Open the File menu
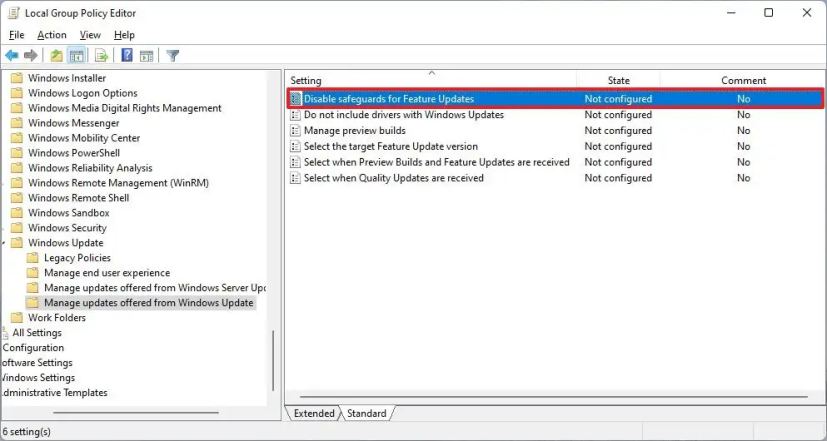 click(17, 35)
